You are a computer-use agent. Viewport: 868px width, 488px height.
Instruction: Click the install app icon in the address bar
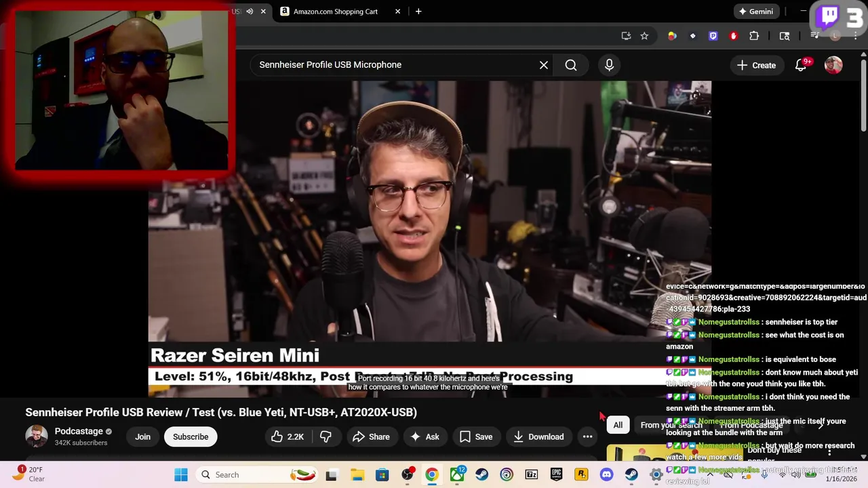point(626,36)
